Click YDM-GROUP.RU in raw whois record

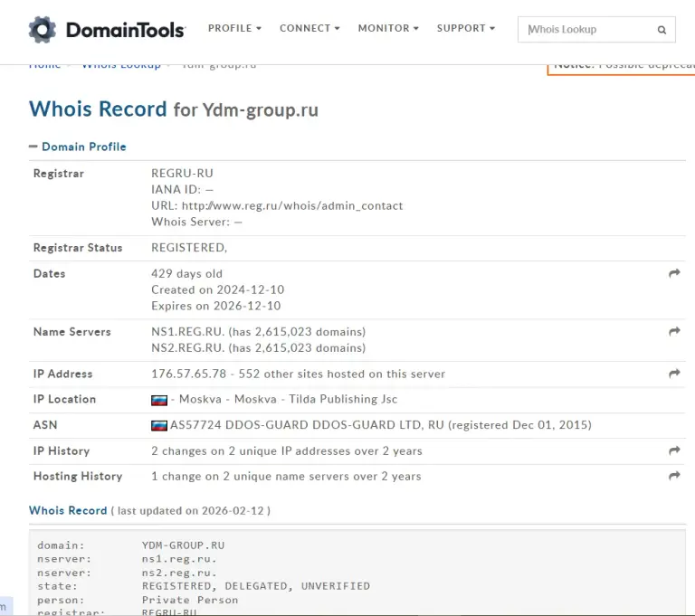(183, 545)
